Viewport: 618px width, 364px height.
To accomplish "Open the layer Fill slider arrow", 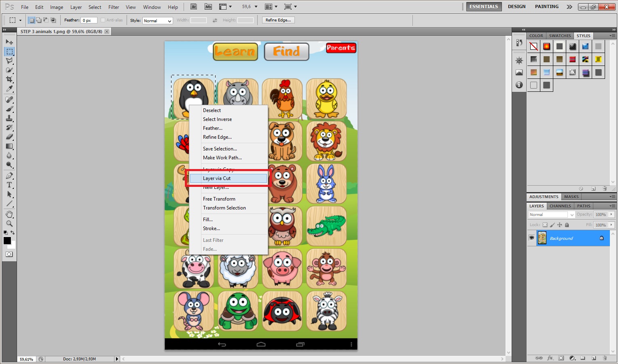I will point(612,225).
